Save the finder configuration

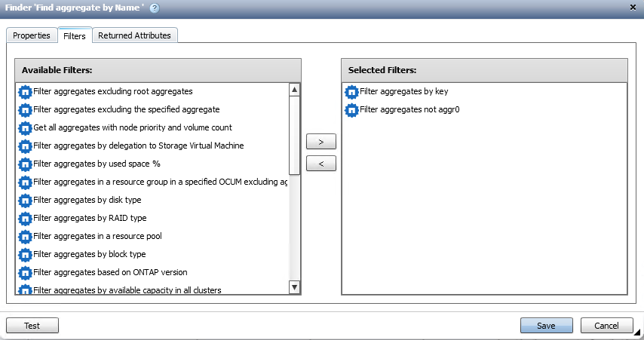tap(546, 326)
